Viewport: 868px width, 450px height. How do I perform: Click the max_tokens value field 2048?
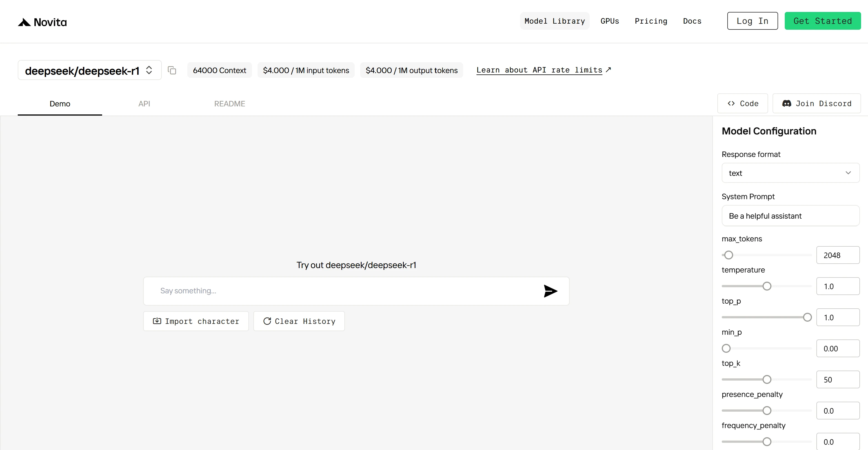click(838, 255)
